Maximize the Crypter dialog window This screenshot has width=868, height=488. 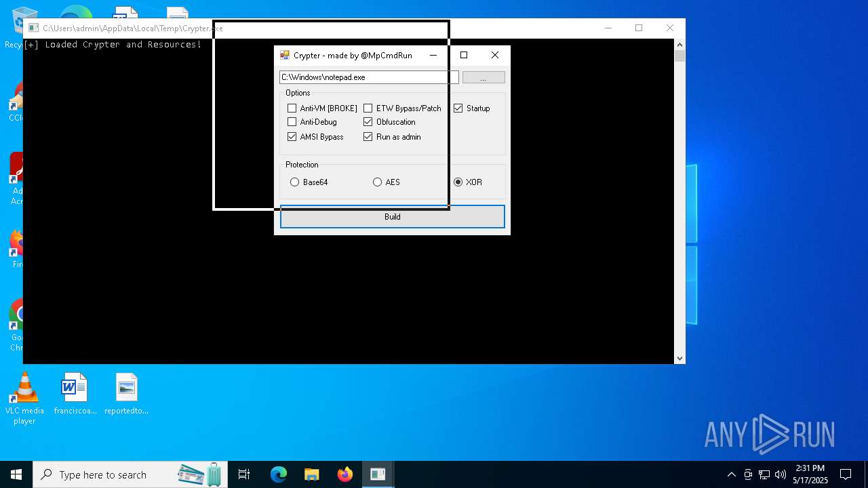[x=464, y=56]
